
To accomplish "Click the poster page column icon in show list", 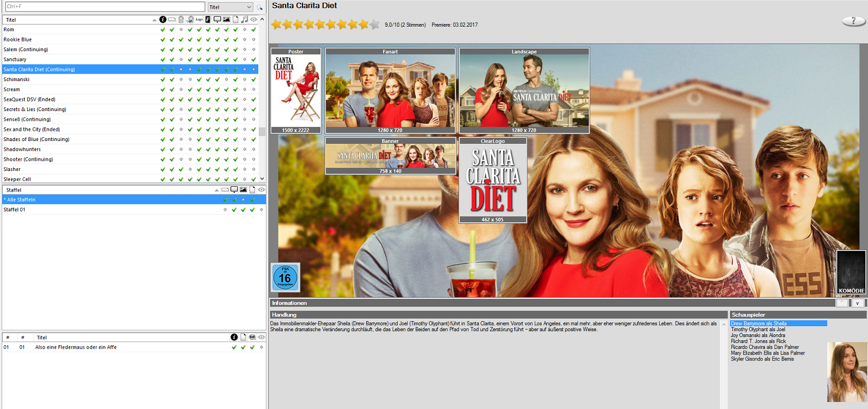I will point(235,20).
